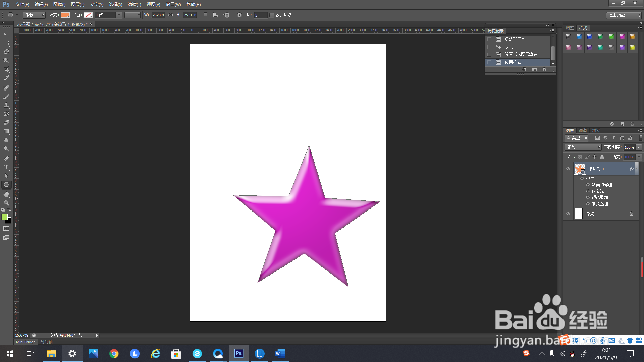Viewport: 644px width, 362px height.
Task: Select the Dodge tool
Action: pyautogui.click(x=6, y=149)
